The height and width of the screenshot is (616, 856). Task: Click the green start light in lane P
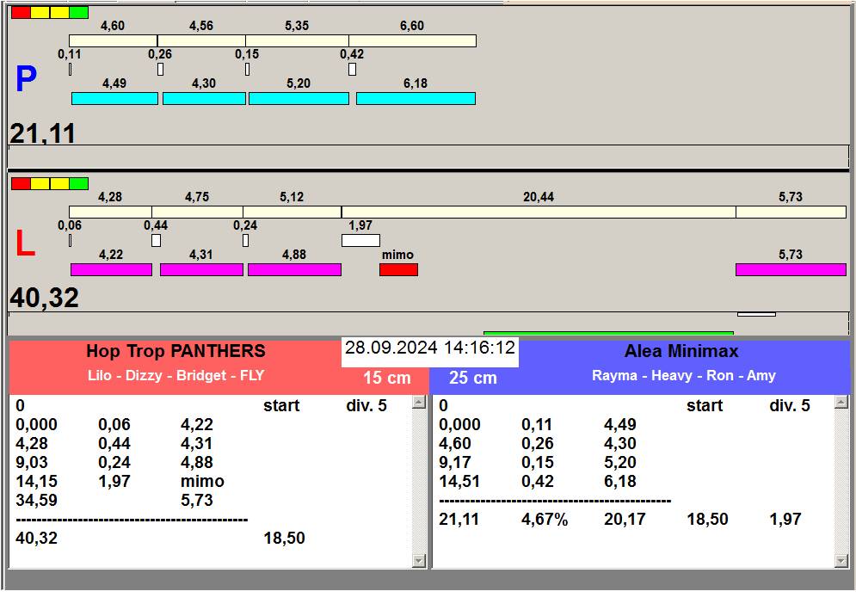click(x=78, y=13)
